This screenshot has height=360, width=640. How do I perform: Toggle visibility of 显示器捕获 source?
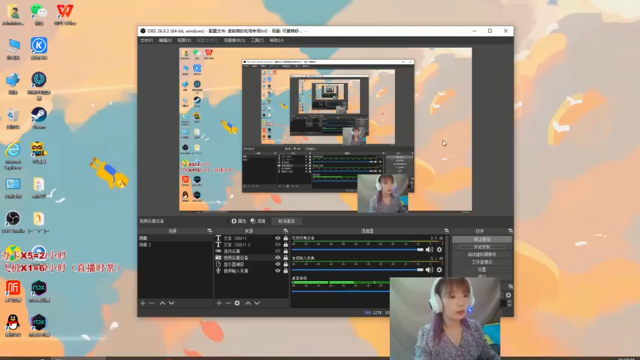click(x=278, y=264)
